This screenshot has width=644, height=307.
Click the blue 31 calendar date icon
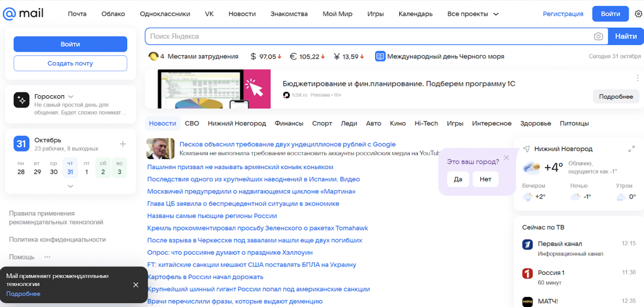(x=21, y=144)
